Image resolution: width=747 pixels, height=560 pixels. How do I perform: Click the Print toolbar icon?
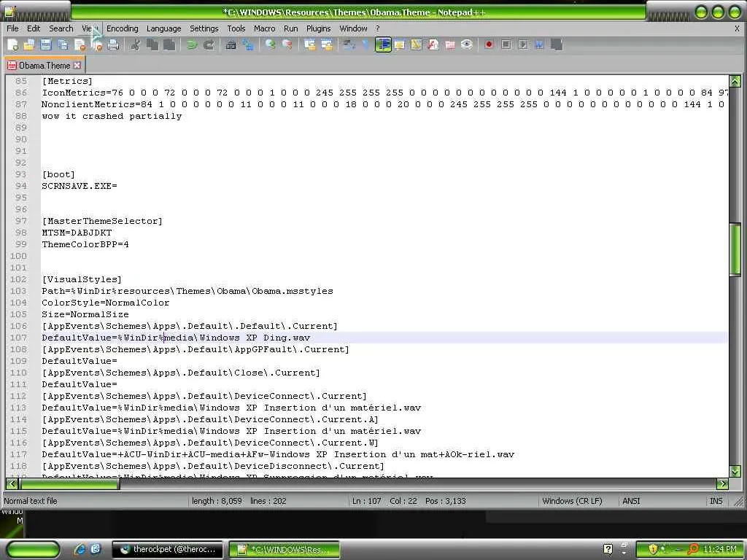[113, 44]
